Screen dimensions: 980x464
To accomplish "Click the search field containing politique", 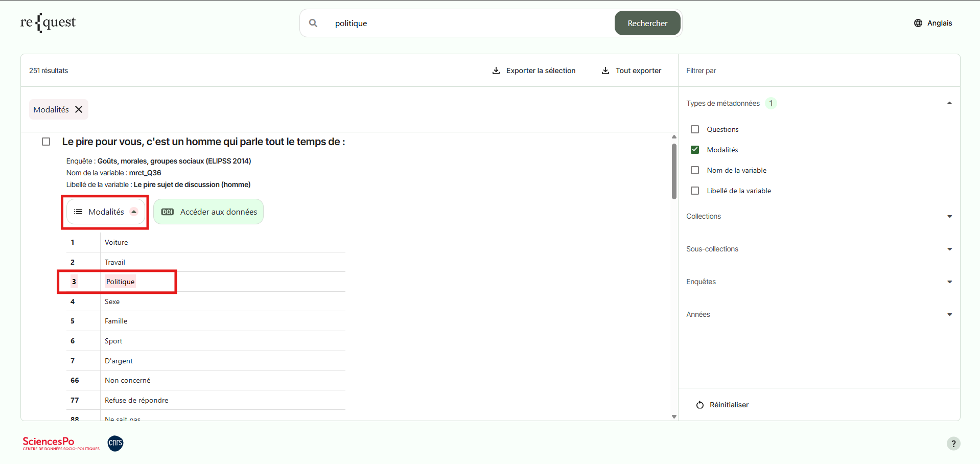I will coord(470,24).
